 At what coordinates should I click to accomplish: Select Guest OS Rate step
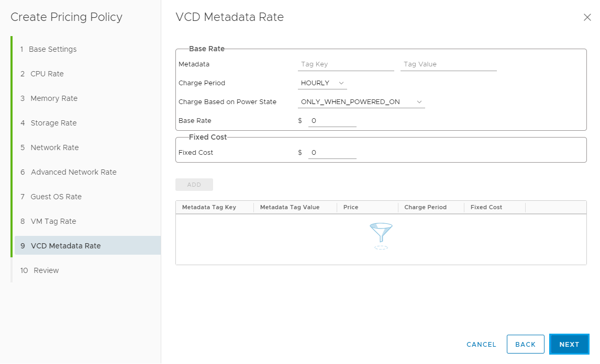click(56, 197)
